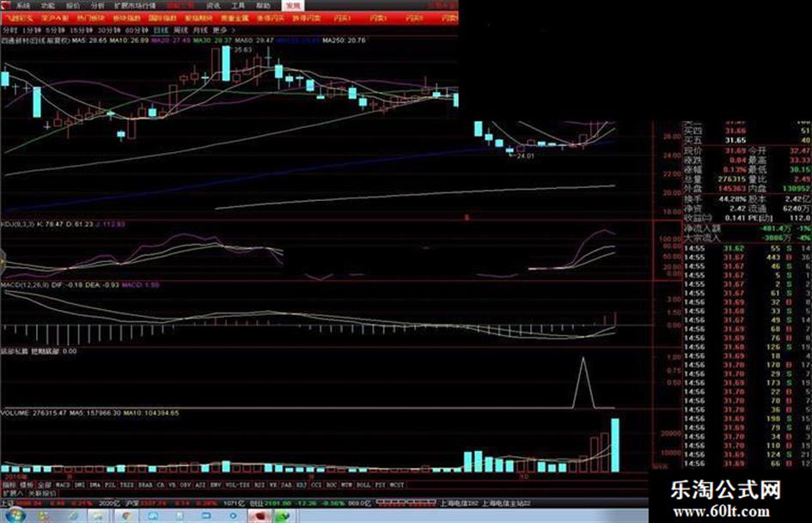Open the 报价 menu
Image resolution: width=812 pixels, height=523 pixels.
point(73,6)
